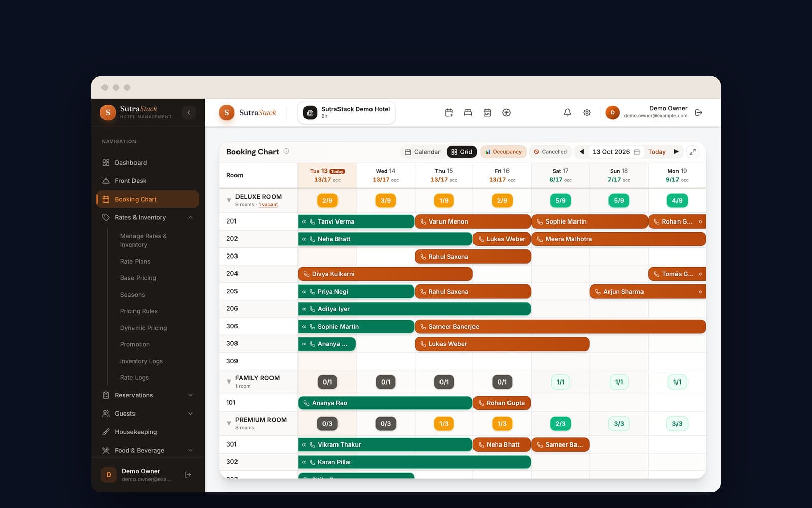
Task: Open settings gear icon
Action: click(587, 113)
